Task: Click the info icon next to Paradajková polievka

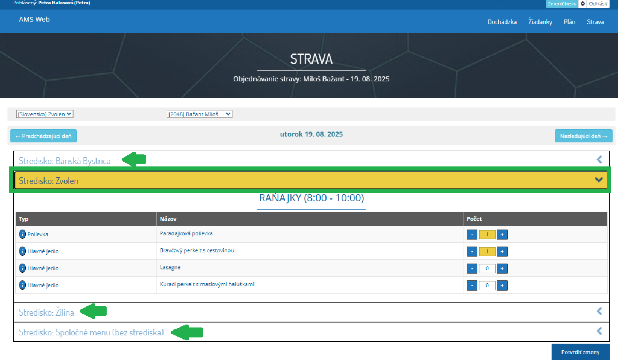Action: click(22, 234)
